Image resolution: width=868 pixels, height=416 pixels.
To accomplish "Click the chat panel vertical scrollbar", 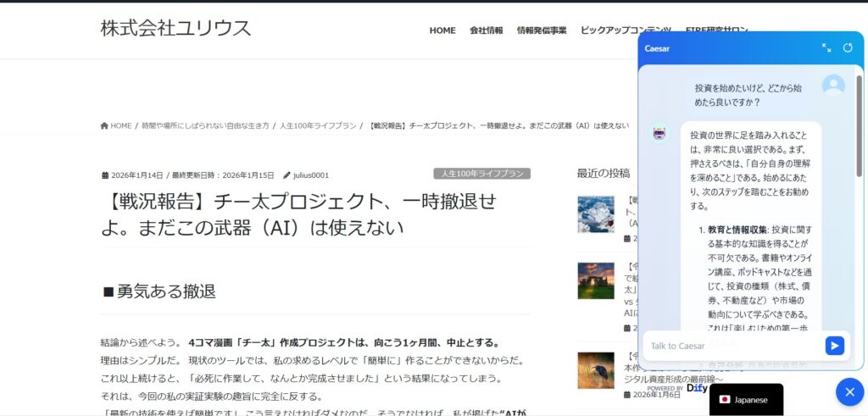I will coord(858,127).
